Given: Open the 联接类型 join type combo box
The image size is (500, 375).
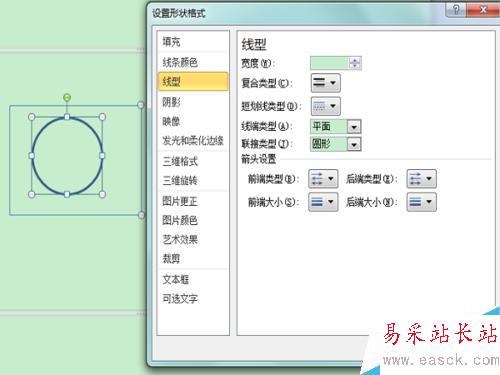Looking at the screenshot, I should pyautogui.click(x=335, y=144).
